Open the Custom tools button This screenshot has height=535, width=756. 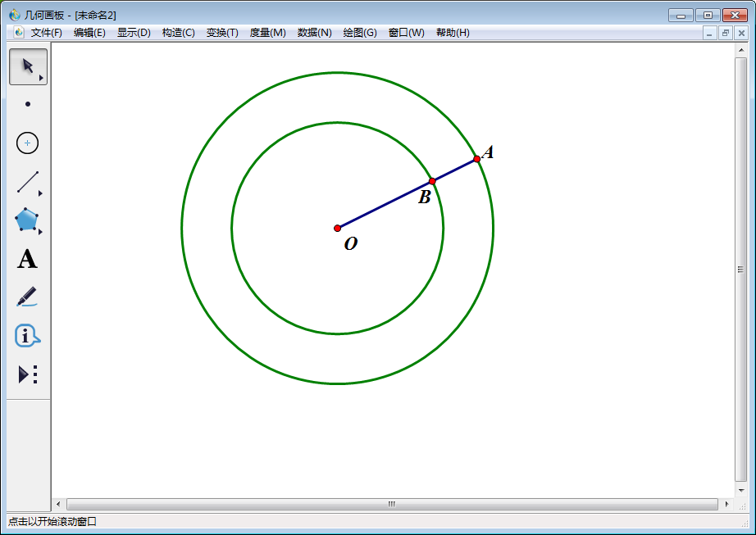coord(28,374)
